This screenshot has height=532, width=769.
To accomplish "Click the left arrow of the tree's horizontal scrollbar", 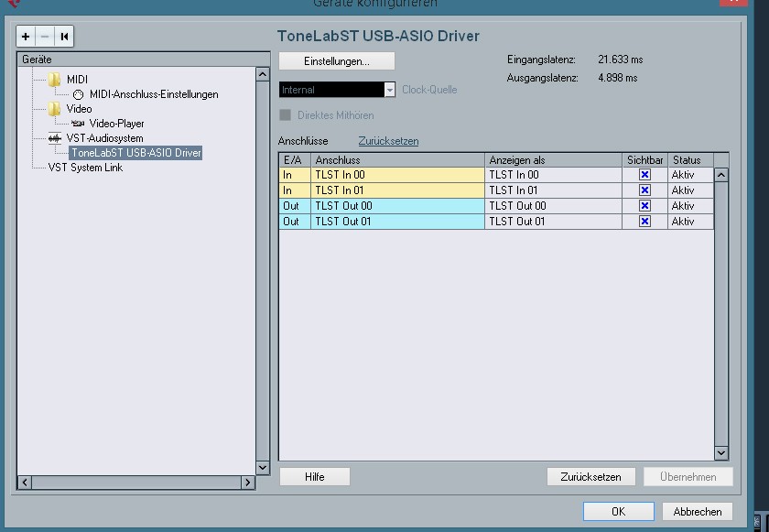I will pos(25,483).
